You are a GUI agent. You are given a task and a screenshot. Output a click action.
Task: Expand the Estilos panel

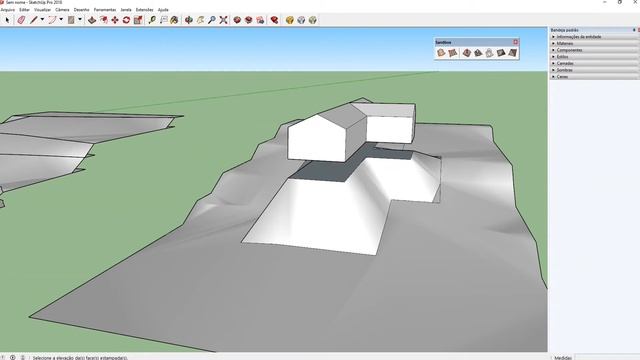[593, 57]
